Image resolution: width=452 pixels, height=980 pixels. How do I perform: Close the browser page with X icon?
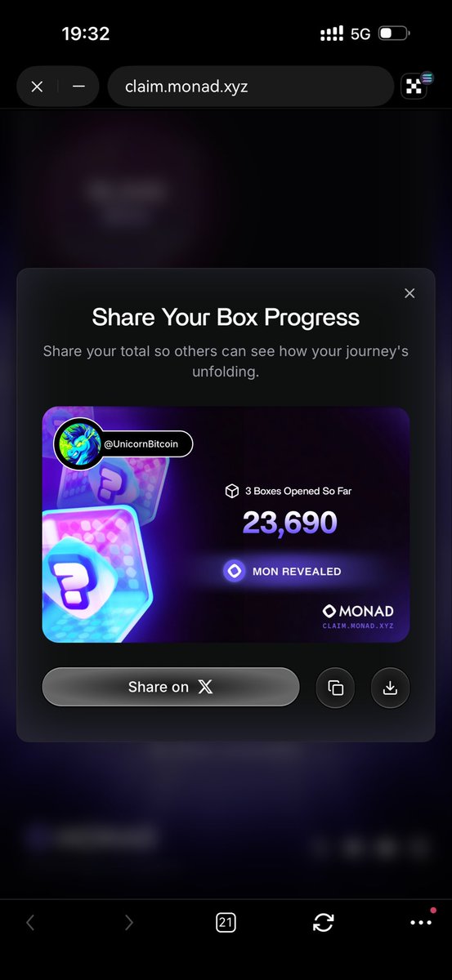[37, 87]
